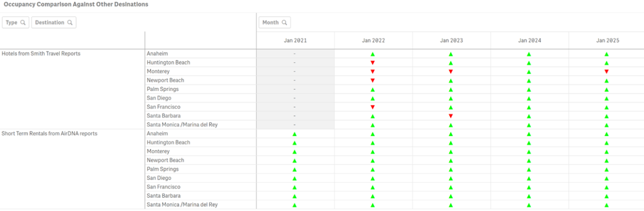The image size is (644, 211).
Task: Click green up arrow for Hotels Anaheim Jan 2025
Action: pyautogui.click(x=606, y=54)
